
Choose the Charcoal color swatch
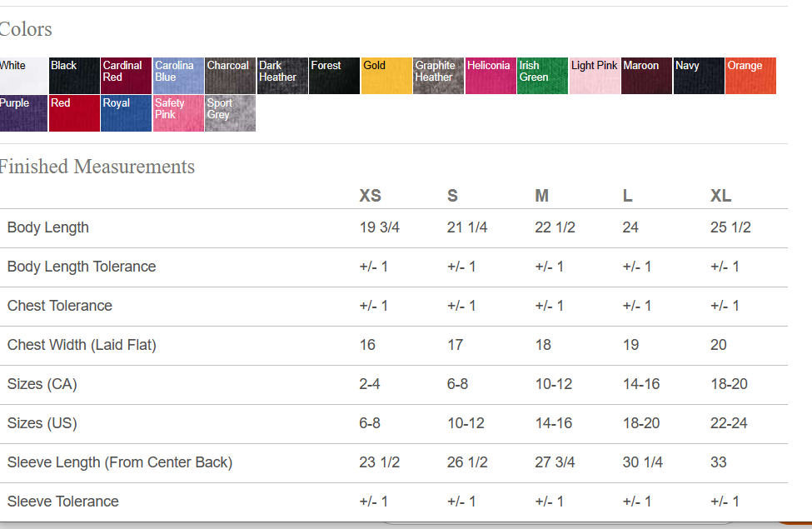tap(231, 76)
